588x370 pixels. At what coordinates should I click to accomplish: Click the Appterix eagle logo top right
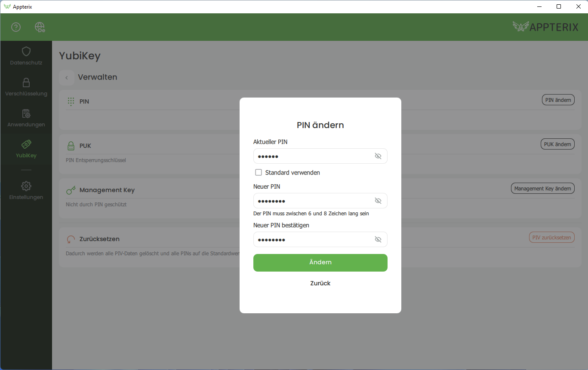tap(521, 26)
